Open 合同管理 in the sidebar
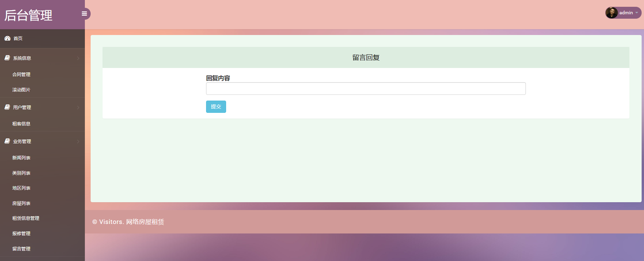644x261 pixels. click(x=21, y=74)
